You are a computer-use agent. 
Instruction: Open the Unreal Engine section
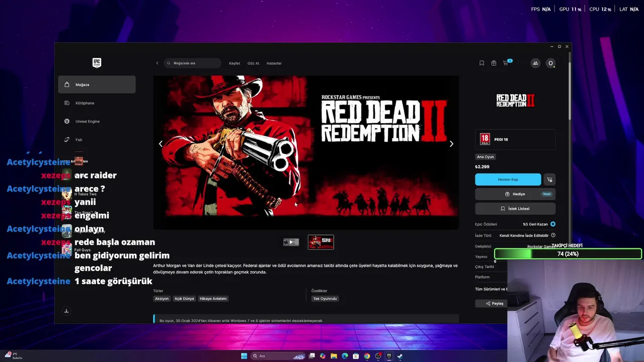point(97,121)
